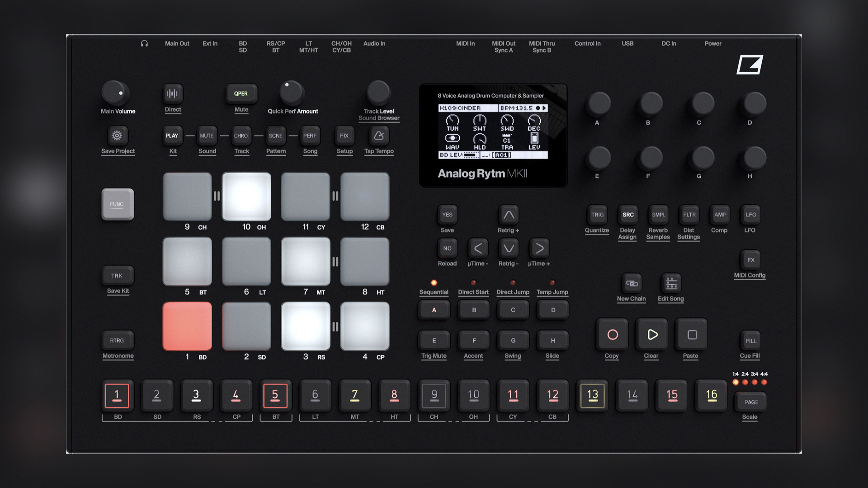Screen dimensions: 868x488
Task: Click the FIX Setup button
Action: [x=344, y=136]
